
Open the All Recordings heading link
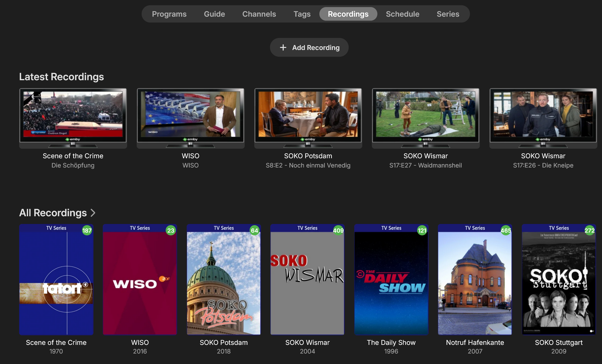coord(53,213)
